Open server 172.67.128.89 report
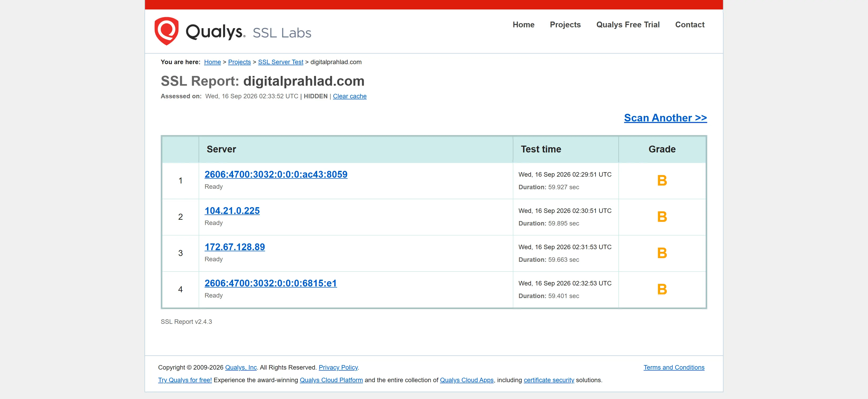 235,247
